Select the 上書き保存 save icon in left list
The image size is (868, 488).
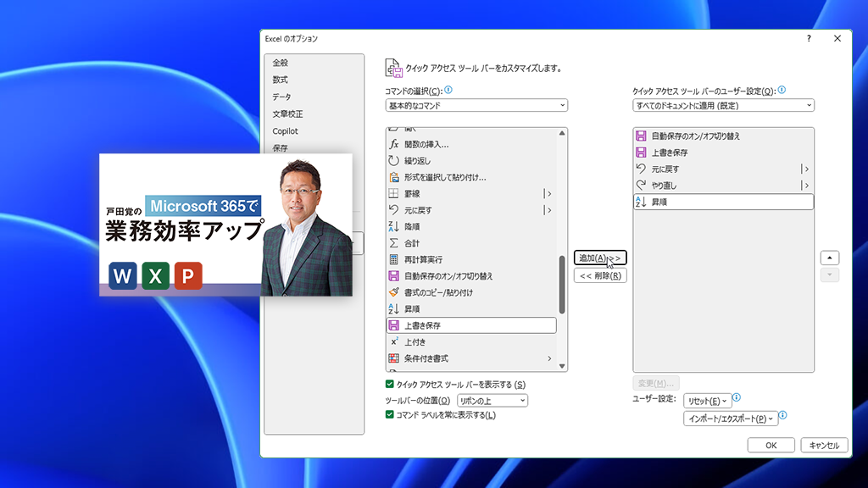click(x=393, y=325)
